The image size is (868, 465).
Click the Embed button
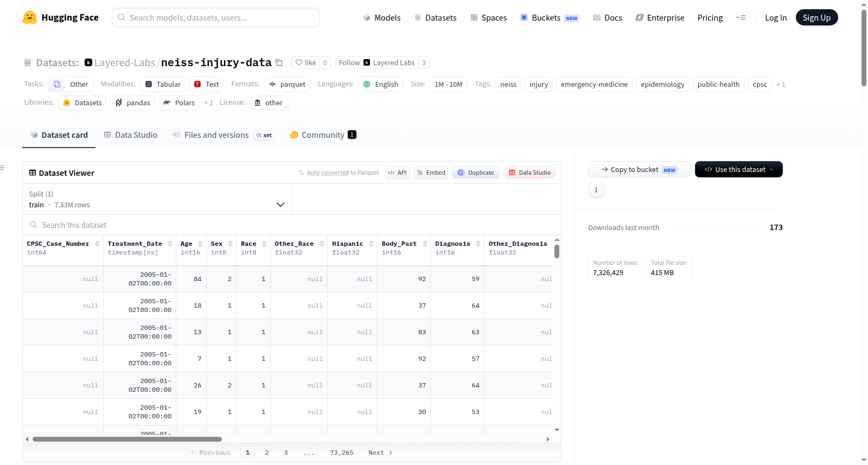[x=431, y=173]
